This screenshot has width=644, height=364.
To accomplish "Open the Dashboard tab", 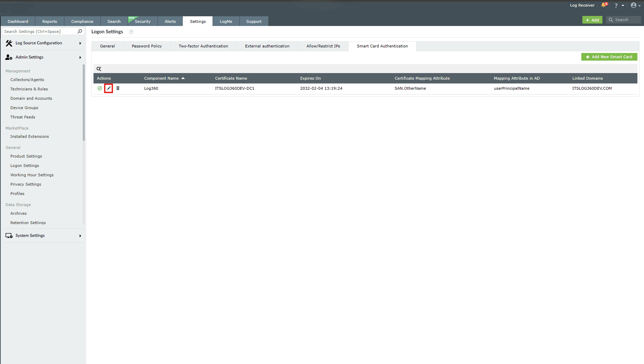I will tap(18, 21).
